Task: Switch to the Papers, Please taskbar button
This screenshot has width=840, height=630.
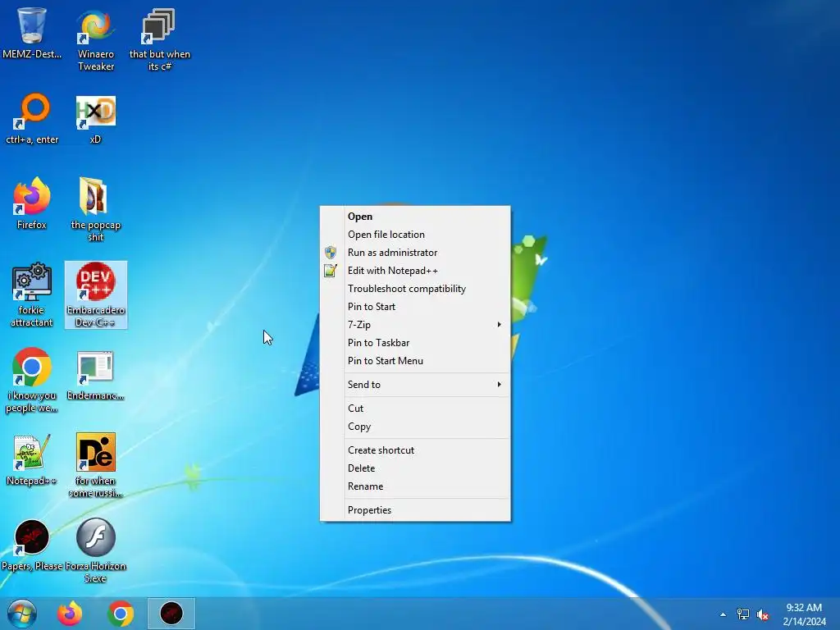Action: (x=171, y=614)
